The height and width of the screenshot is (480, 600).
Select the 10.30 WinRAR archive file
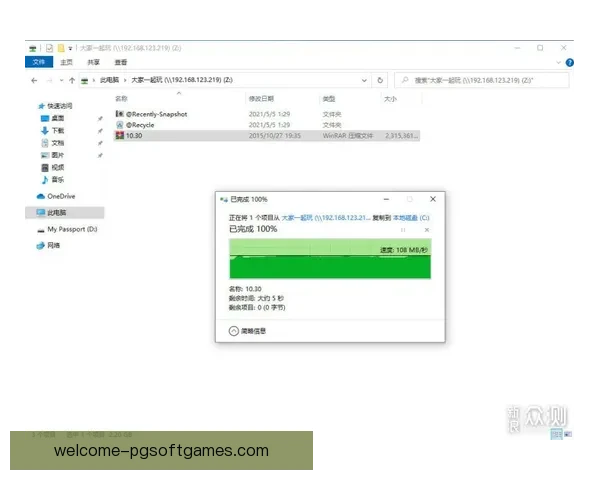pos(267,136)
